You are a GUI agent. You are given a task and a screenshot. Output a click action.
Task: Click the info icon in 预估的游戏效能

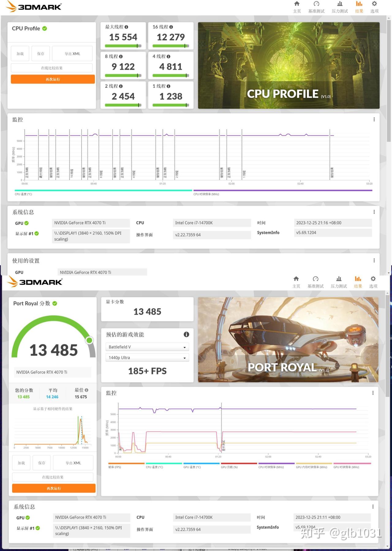[186, 334]
